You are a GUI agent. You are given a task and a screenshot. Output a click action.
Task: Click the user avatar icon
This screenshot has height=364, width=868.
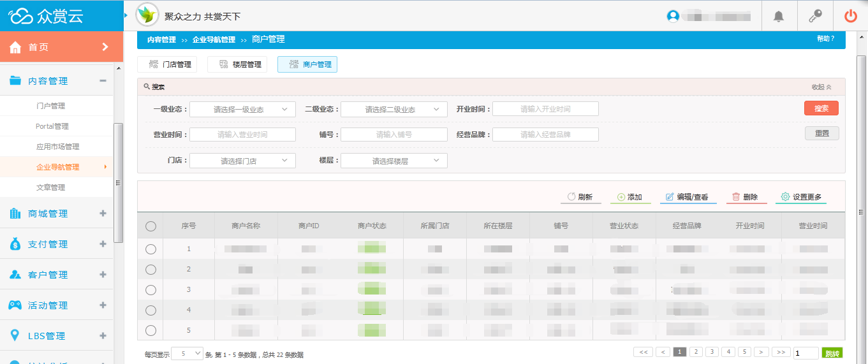tap(673, 17)
